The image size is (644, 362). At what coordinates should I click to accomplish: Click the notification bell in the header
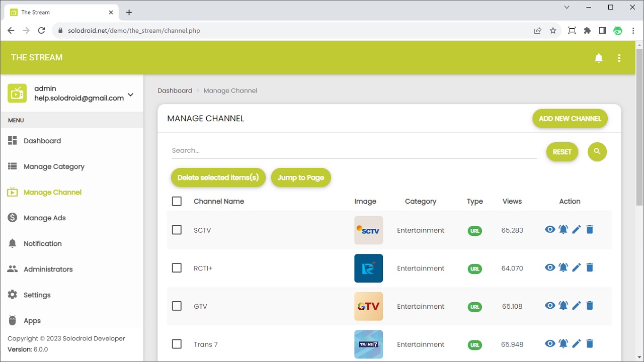pyautogui.click(x=599, y=58)
